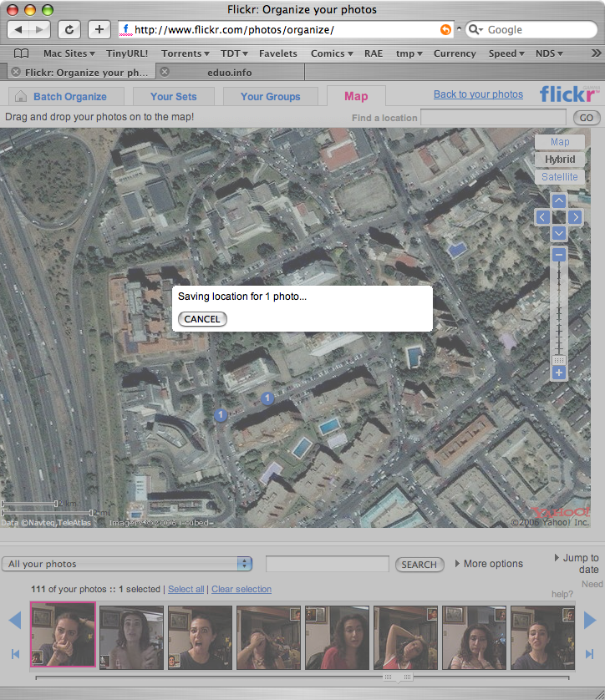Open the Speed bookmarks dropdown

[506, 53]
